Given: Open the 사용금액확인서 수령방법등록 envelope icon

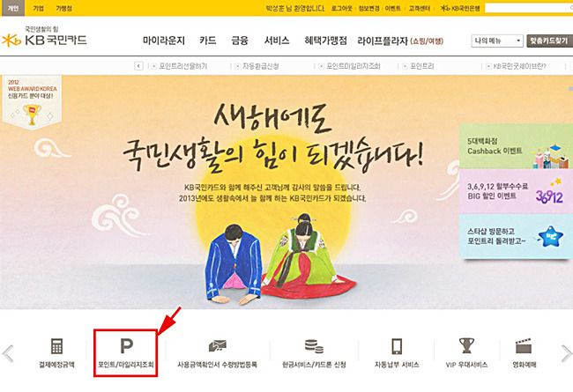Looking at the screenshot, I should 218,345.
